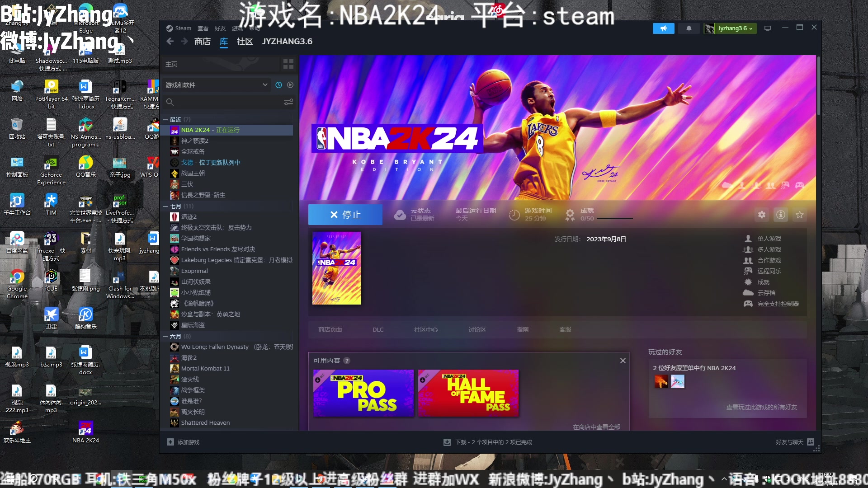This screenshot has height=488, width=868.
Task: Open game settings gear icon
Action: tap(762, 215)
